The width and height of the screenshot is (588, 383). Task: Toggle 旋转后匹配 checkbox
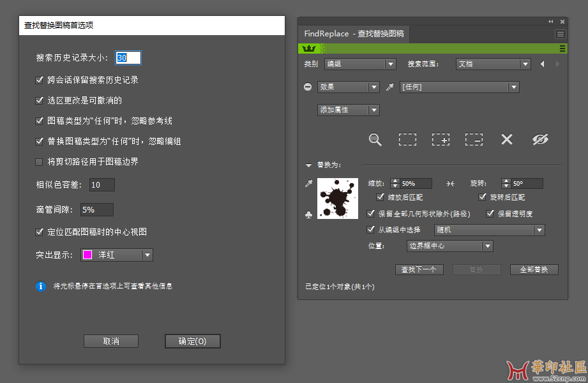point(482,197)
